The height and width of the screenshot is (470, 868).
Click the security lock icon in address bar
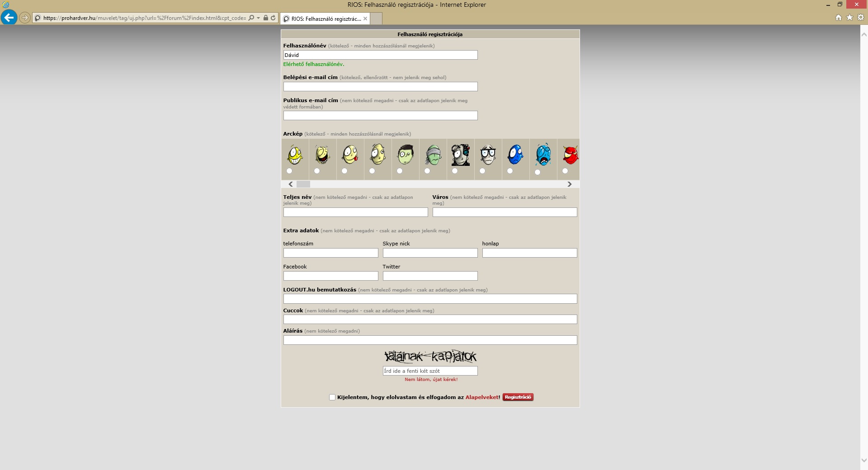pos(266,18)
